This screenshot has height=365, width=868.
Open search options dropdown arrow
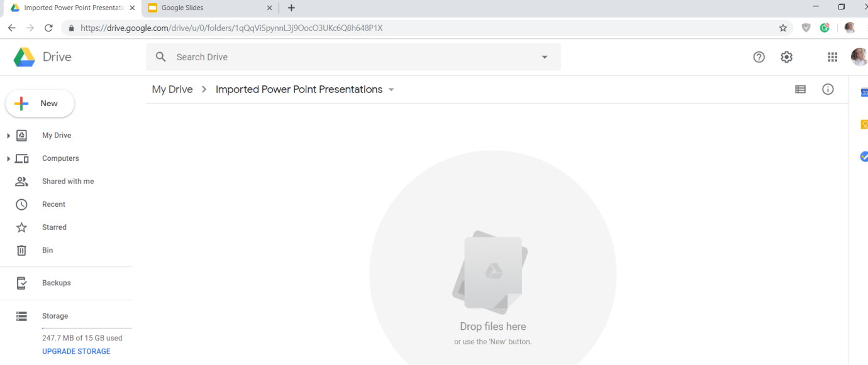click(545, 57)
